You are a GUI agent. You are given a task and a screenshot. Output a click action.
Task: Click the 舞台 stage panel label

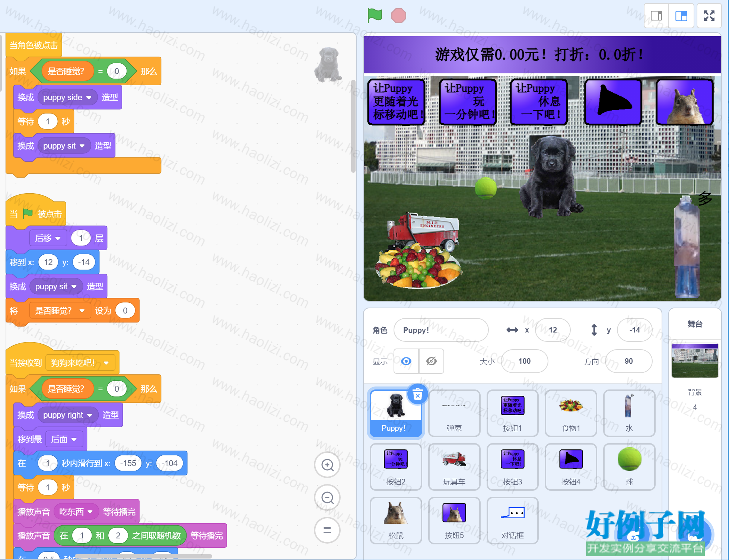695,324
